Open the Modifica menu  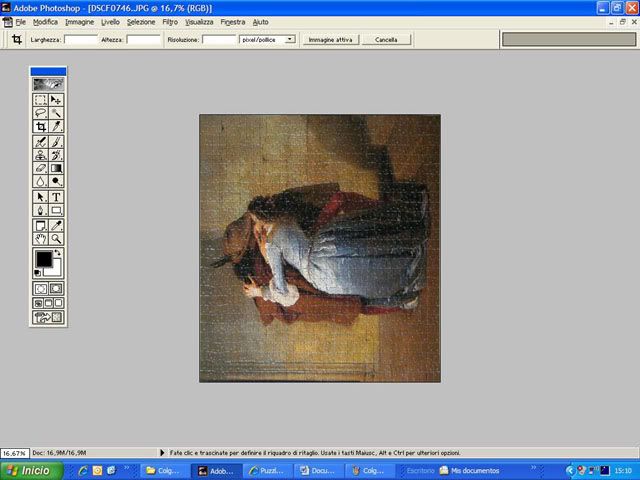[45, 22]
